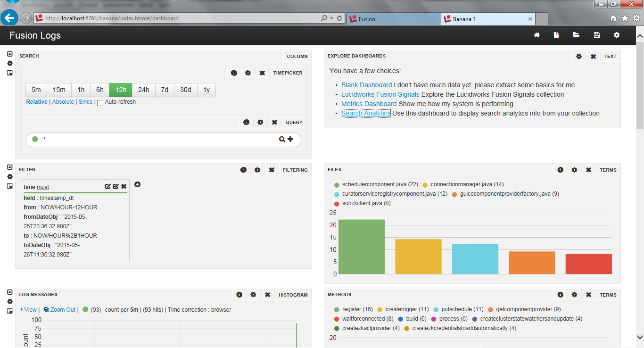Toggle the time filter on/off check icon
The width and height of the screenshot is (644, 348).
coord(116,187)
